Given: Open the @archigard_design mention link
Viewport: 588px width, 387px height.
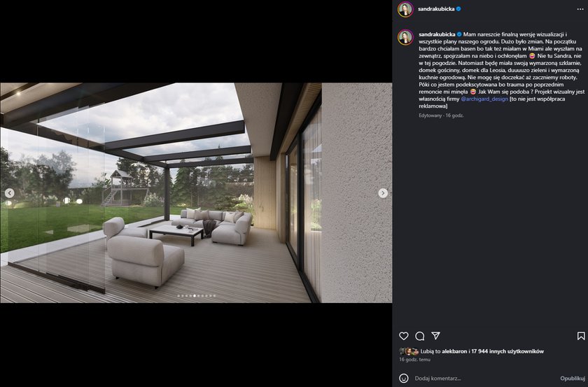Looking at the screenshot, I should (x=484, y=99).
